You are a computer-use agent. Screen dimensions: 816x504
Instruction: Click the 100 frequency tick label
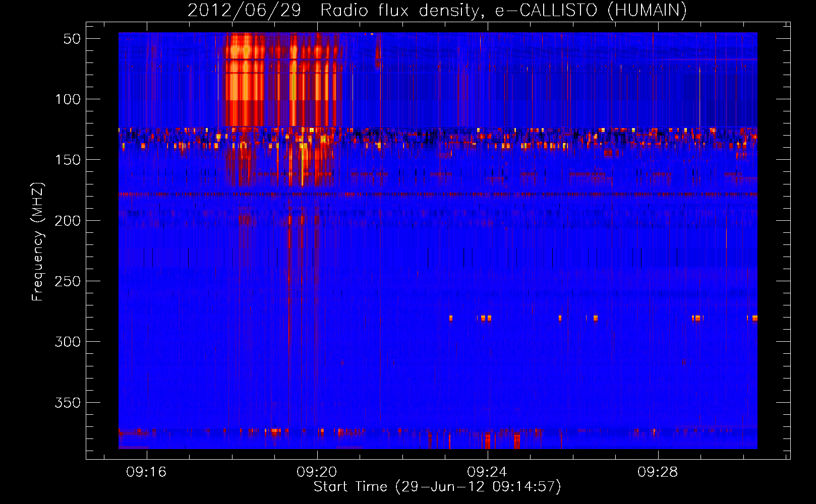[68, 99]
